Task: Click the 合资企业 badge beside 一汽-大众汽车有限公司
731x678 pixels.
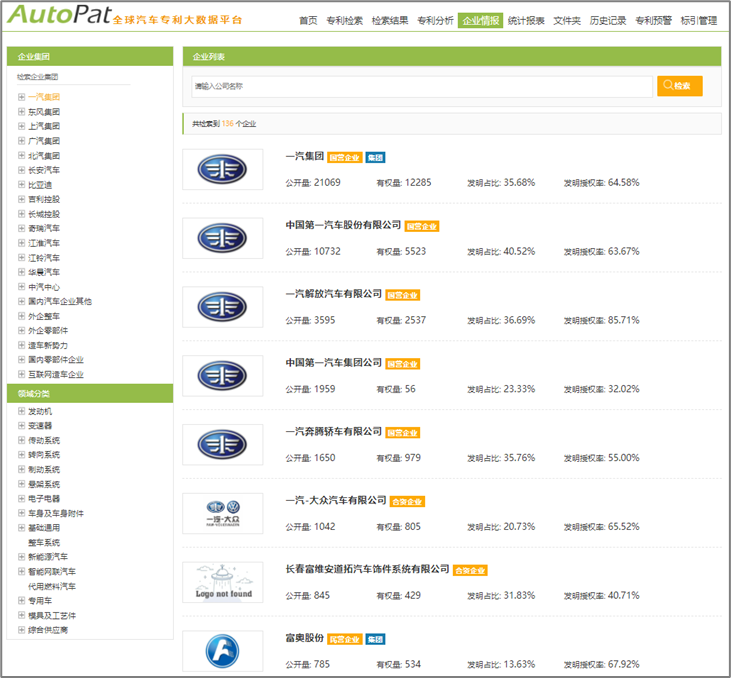Action: coord(407,502)
